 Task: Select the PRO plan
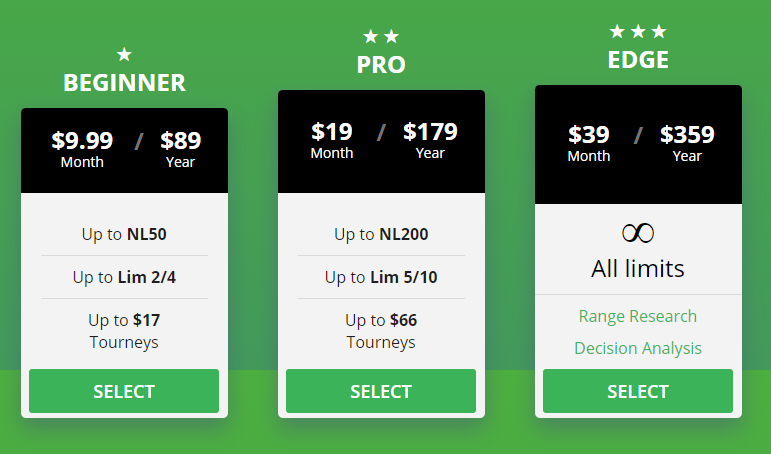tap(381, 391)
